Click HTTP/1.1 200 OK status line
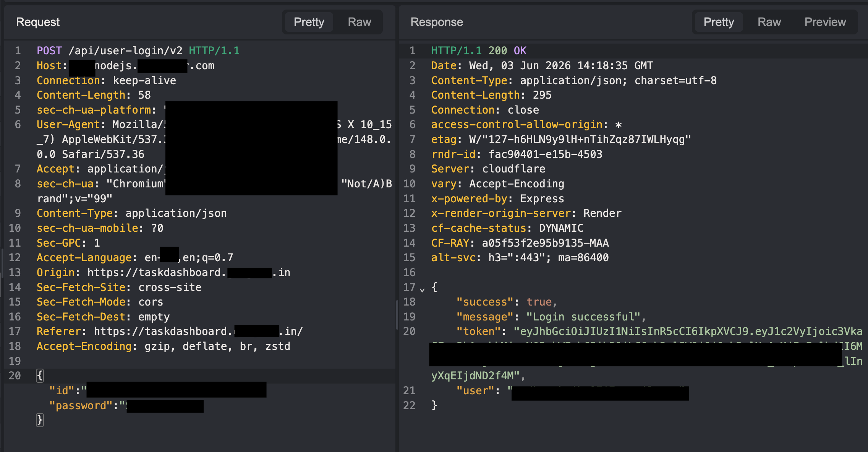Viewport: 868px width, 452px height. [479, 51]
